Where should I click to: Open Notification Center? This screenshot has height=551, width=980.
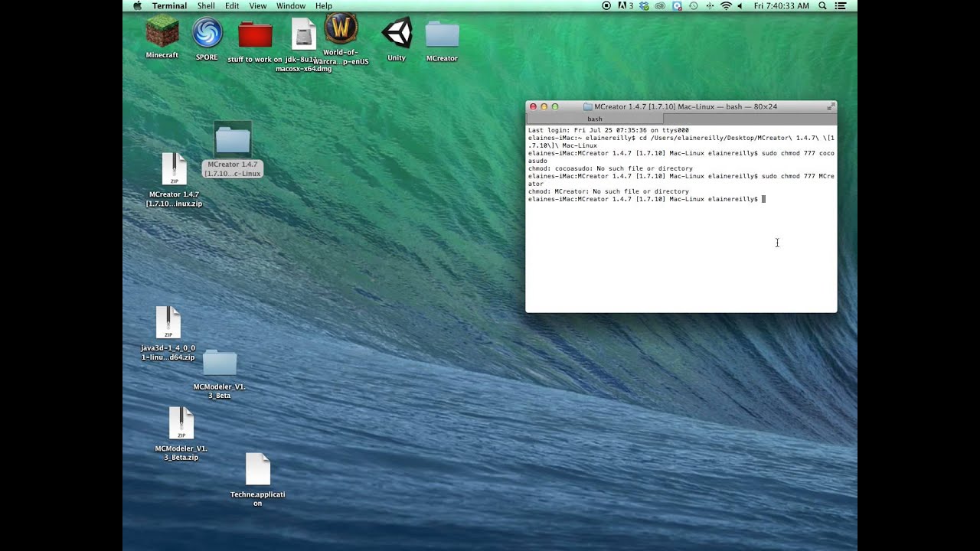tap(841, 5)
